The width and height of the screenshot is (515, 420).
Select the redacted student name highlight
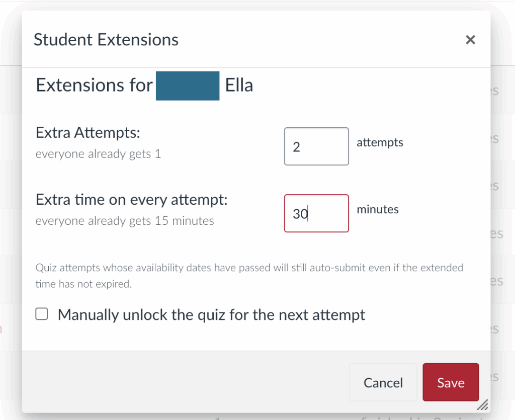187,86
